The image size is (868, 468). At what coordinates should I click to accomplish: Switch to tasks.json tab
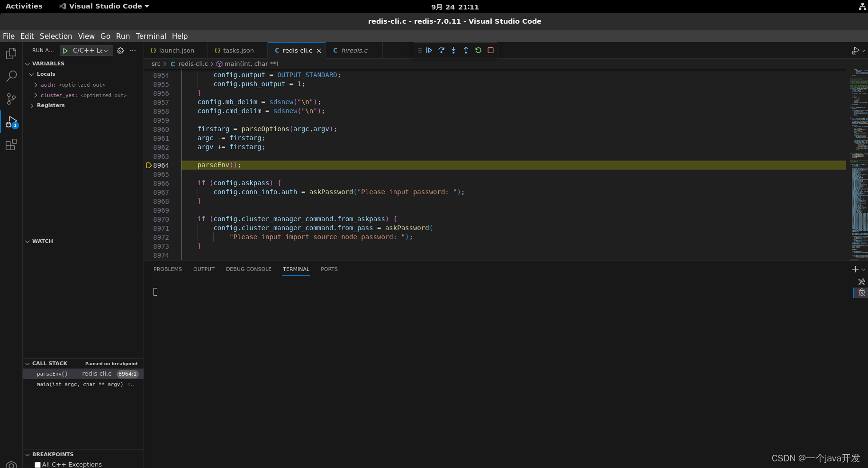pyautogui.click(x=238, y=51)
